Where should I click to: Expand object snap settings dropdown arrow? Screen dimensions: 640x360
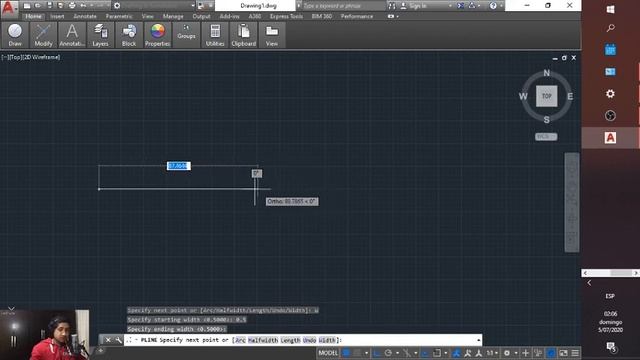[446, 353]
